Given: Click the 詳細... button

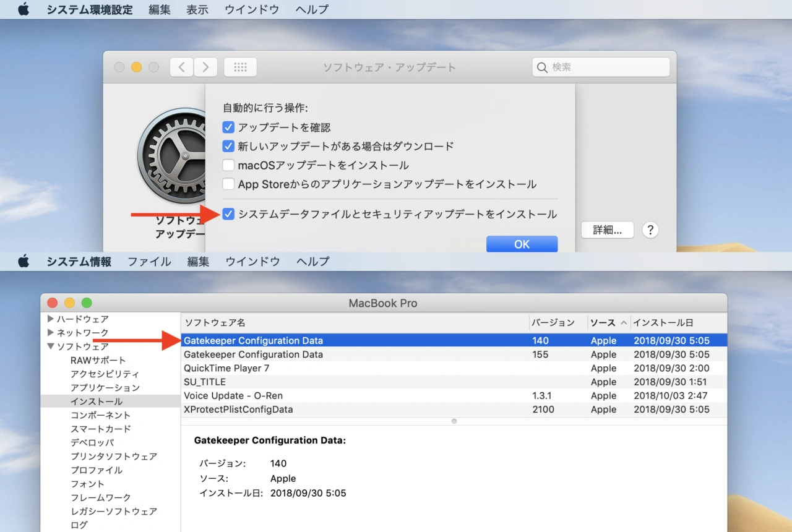Looking at the screenshot, I should (x=607, y=230).
